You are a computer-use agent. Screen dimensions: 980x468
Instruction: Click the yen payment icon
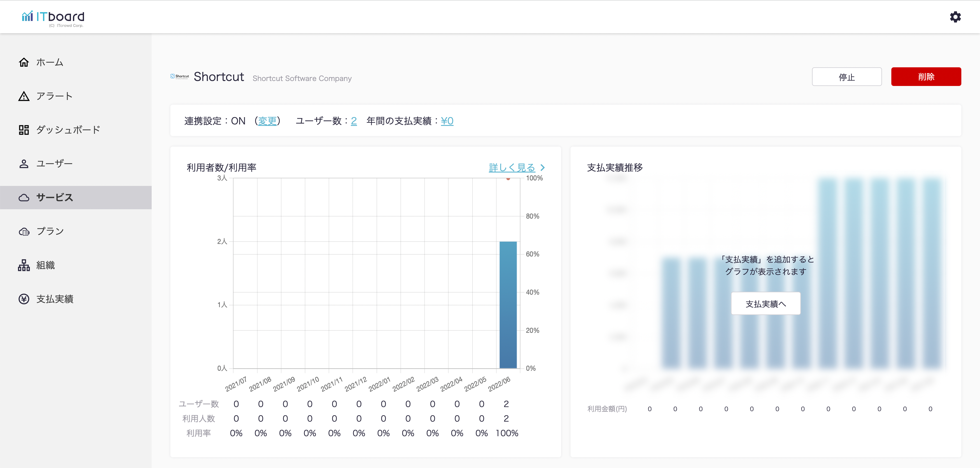pyautogui.click(x=24, y=299)
